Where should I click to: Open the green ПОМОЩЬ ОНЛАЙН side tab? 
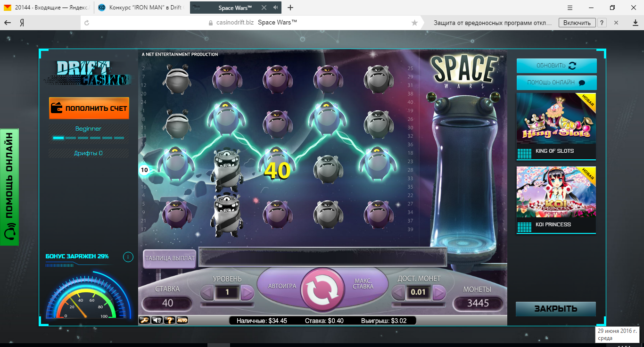tap(9, 187)
